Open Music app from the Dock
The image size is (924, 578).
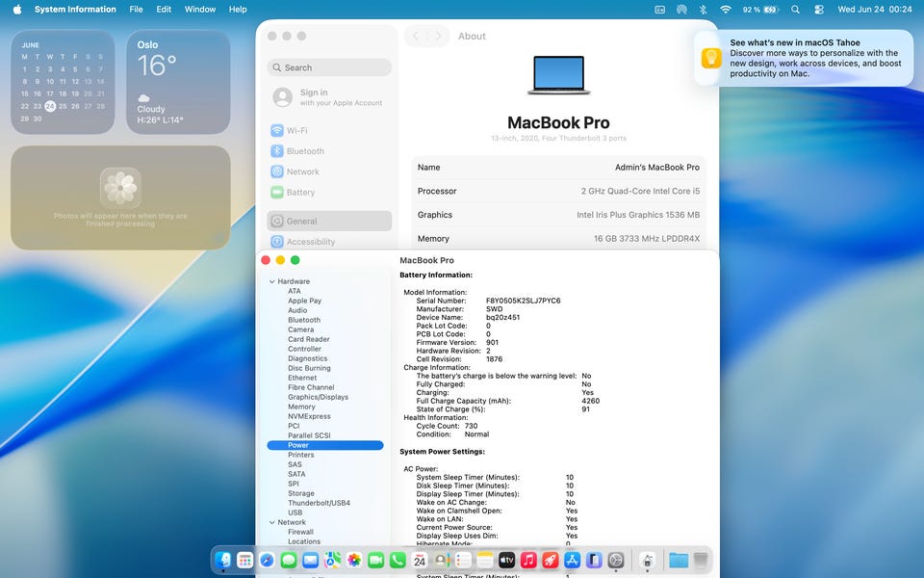point(528,560)
